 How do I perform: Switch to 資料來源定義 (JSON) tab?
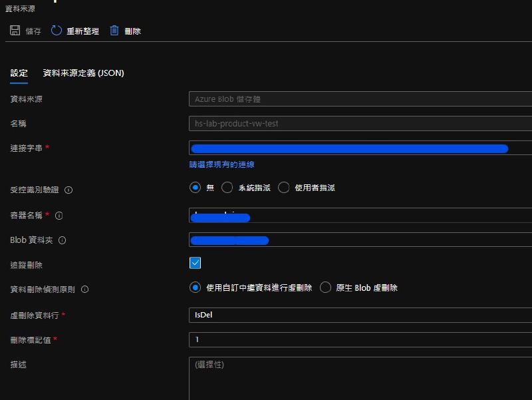(83, 73)
